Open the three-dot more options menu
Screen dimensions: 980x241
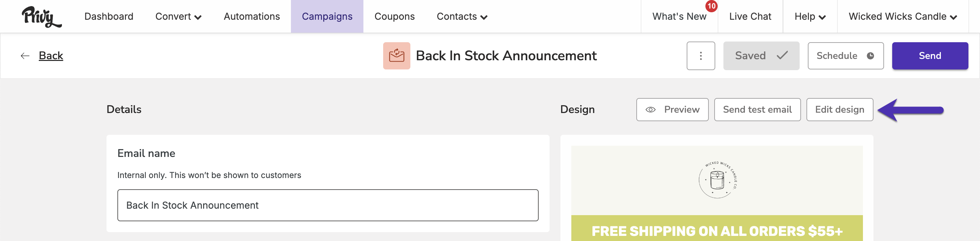tap(700, 55)
